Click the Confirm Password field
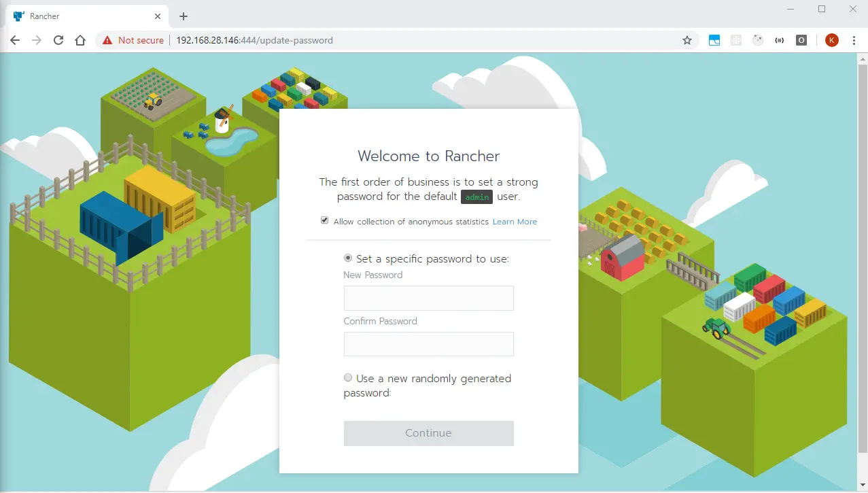This screenshot has width=868, height=493. (428, 344)
